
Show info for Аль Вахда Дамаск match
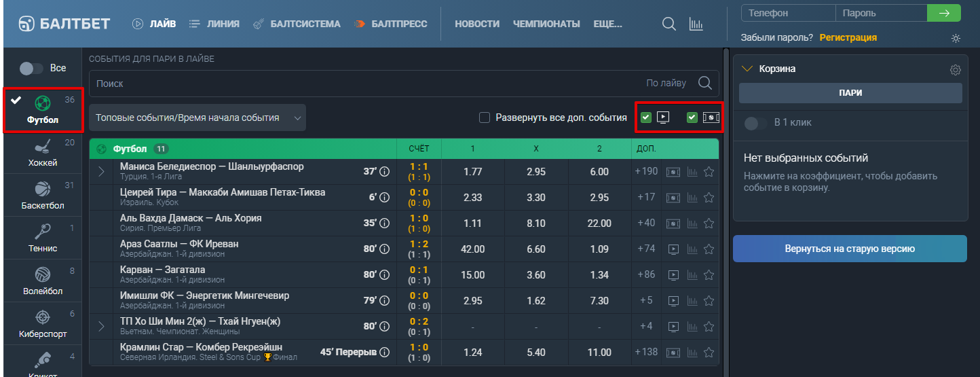coord(385,223)
